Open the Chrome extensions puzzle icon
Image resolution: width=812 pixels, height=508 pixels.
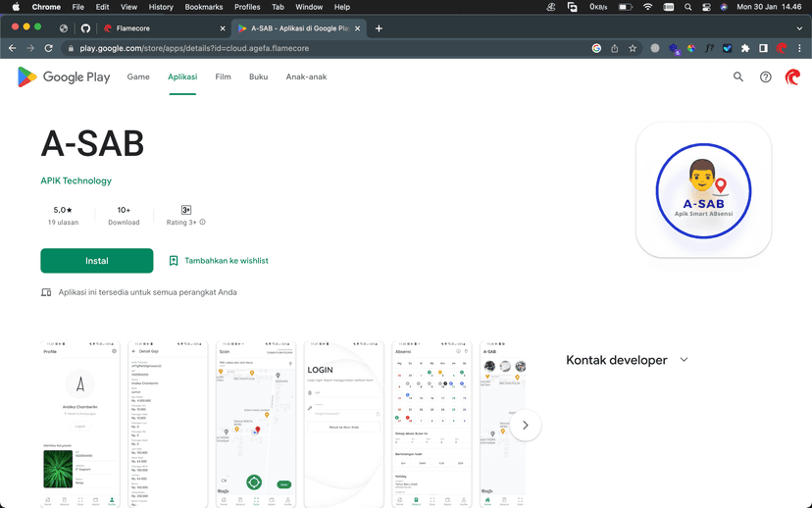click(x=745, y=48)
